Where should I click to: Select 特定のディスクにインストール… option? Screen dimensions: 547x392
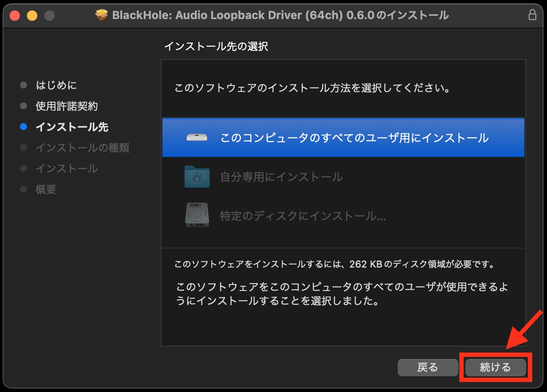tap(343, 216)
